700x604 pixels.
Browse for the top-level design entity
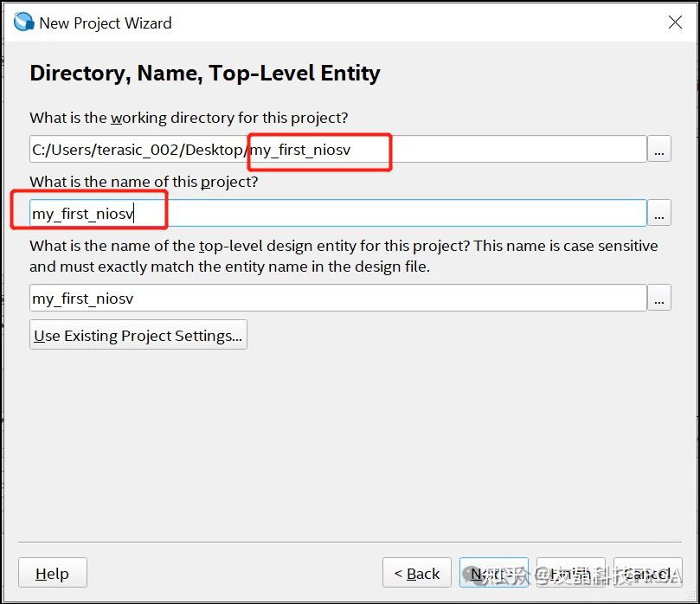tap(659, 299)
